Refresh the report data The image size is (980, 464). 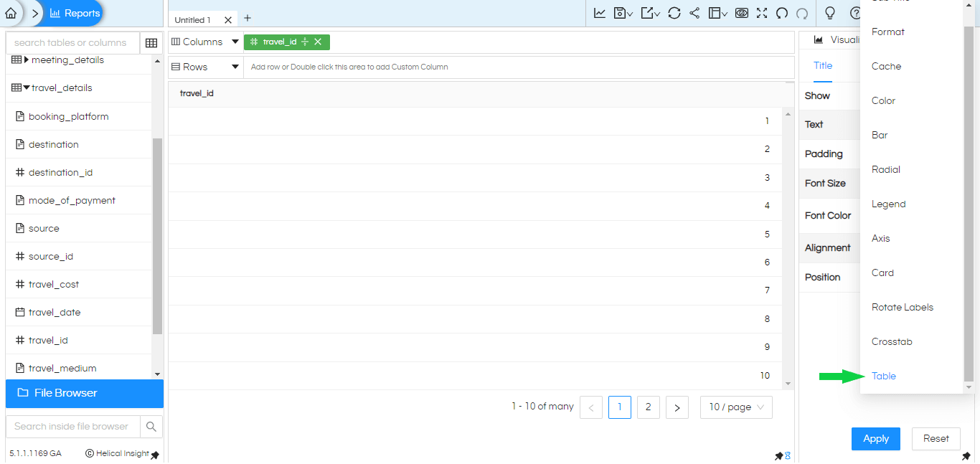[x=674, y=13]
